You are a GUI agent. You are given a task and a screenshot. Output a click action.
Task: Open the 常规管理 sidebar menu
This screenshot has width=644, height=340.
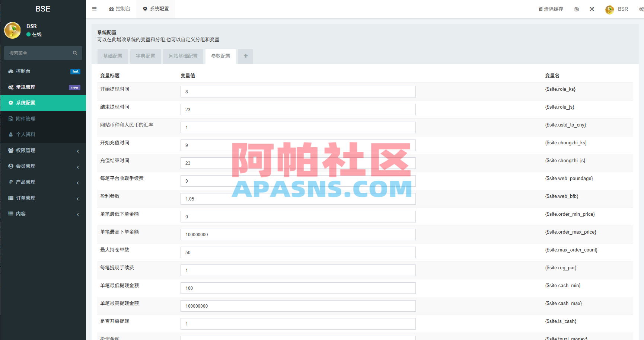click(x=43, y=87)
